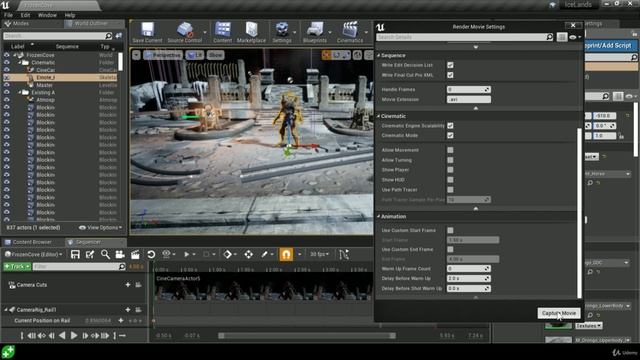Click the property matrix grid icon in Render Movie Settings
640x360 pixels.
562,37
